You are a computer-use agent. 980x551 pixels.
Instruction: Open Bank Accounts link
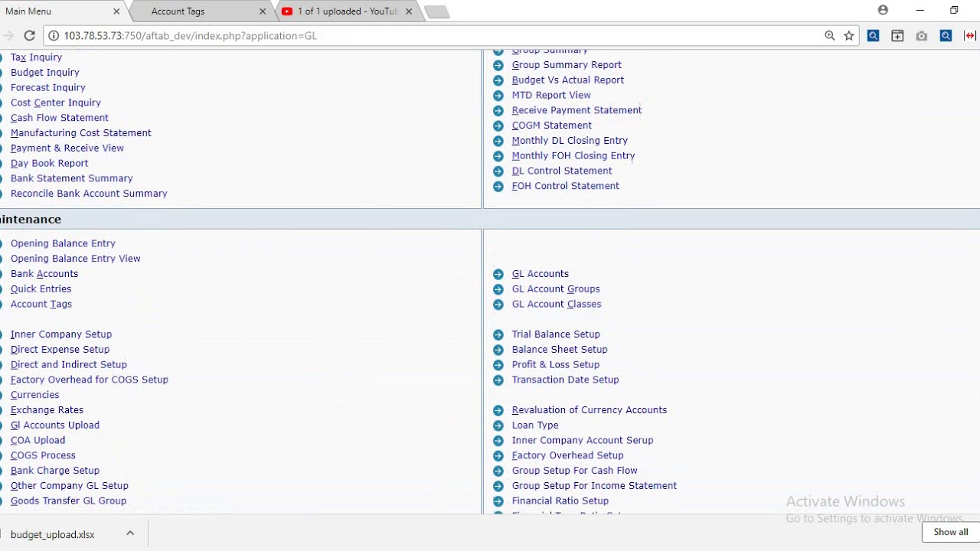click(44, 274)
